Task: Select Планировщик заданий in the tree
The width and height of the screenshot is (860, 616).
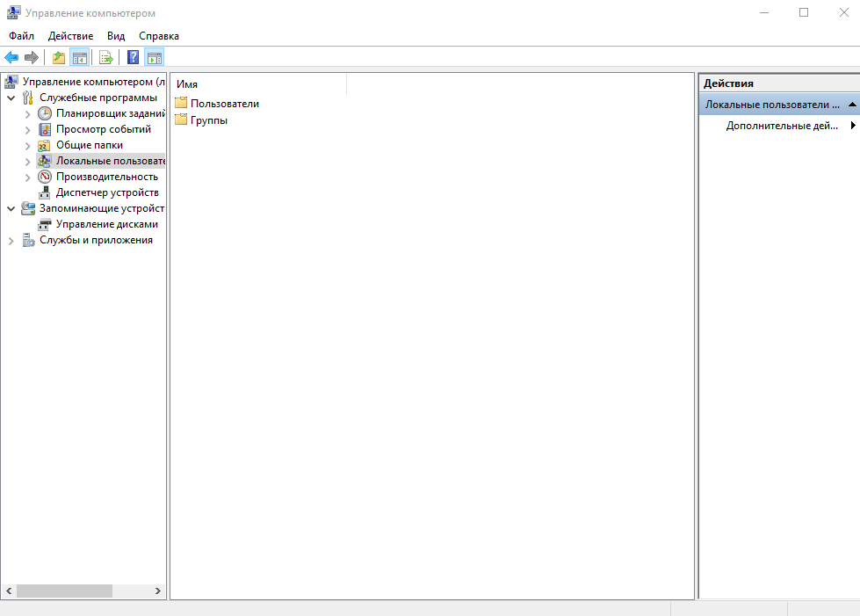Action: 110,113
